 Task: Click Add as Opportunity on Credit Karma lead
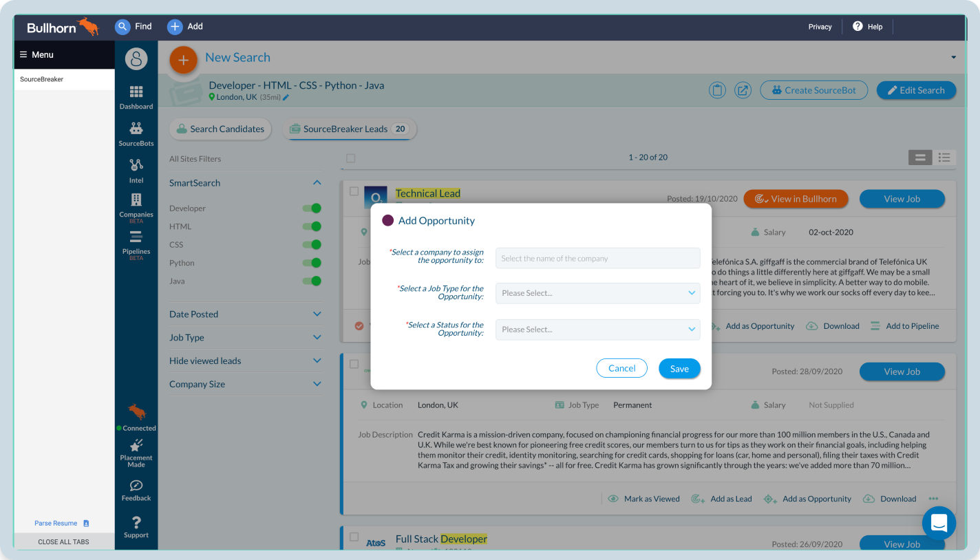click(808, 499)
